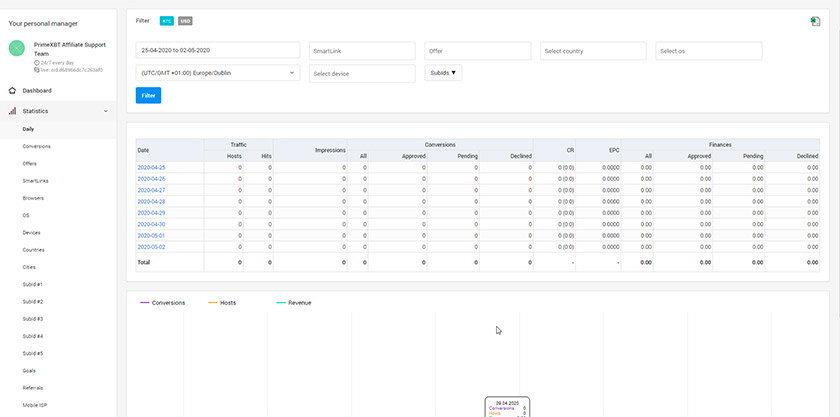Click the blue Filter button
The width and height of the screenshot is (840, 417).
tap(148, 95)
